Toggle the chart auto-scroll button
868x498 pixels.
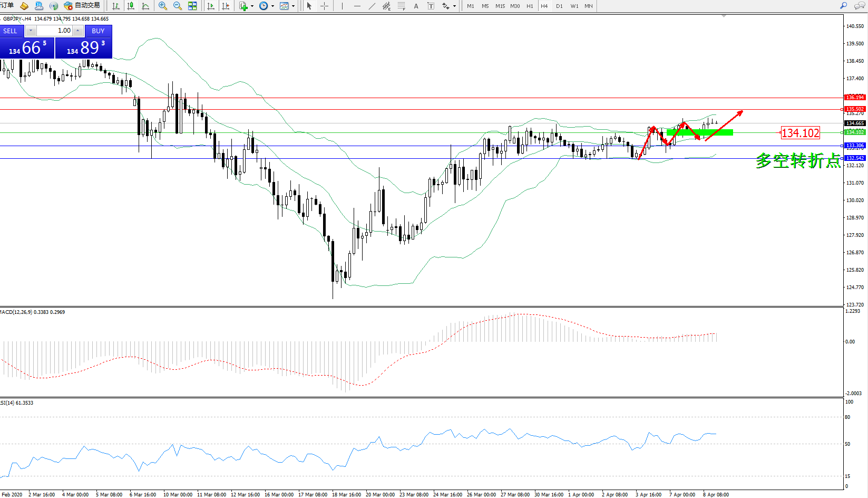[211, 6]
